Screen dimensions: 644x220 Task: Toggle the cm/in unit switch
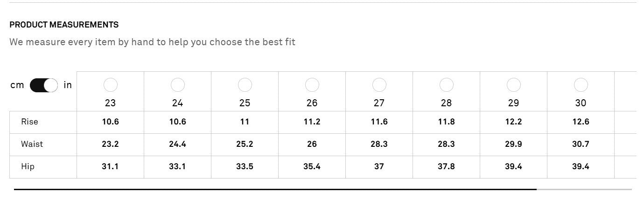click(x=44, y=85)
